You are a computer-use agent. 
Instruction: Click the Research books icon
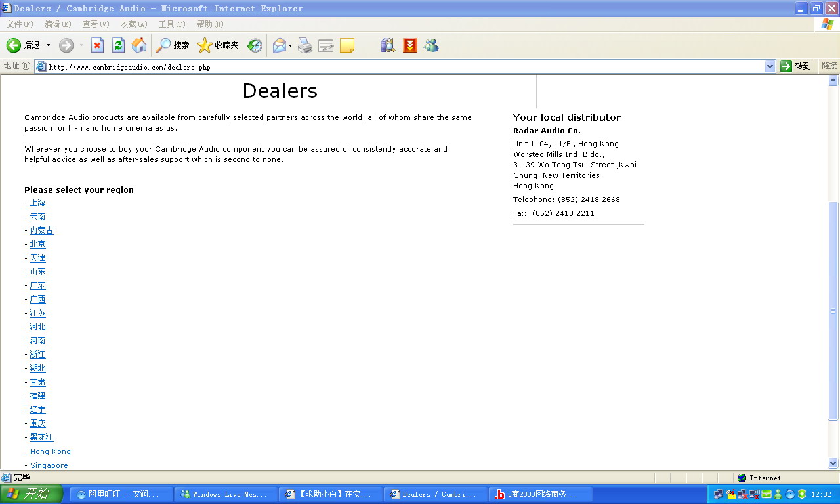(x=388, y=45)
